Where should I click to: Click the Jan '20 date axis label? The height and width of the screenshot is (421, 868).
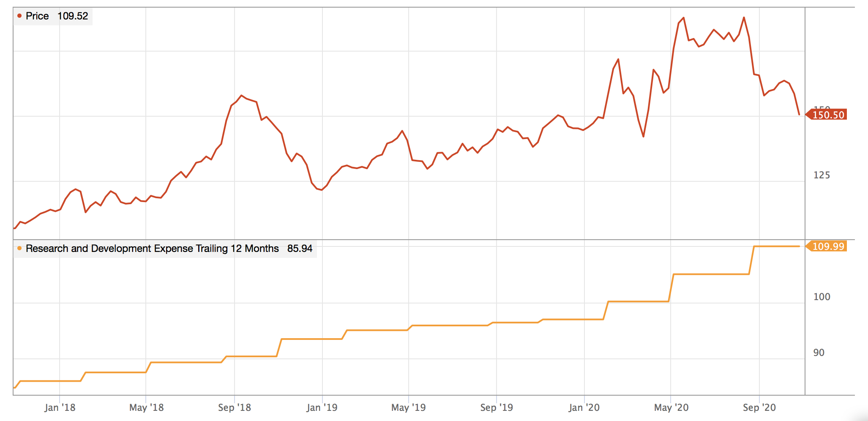pos(584,407)
